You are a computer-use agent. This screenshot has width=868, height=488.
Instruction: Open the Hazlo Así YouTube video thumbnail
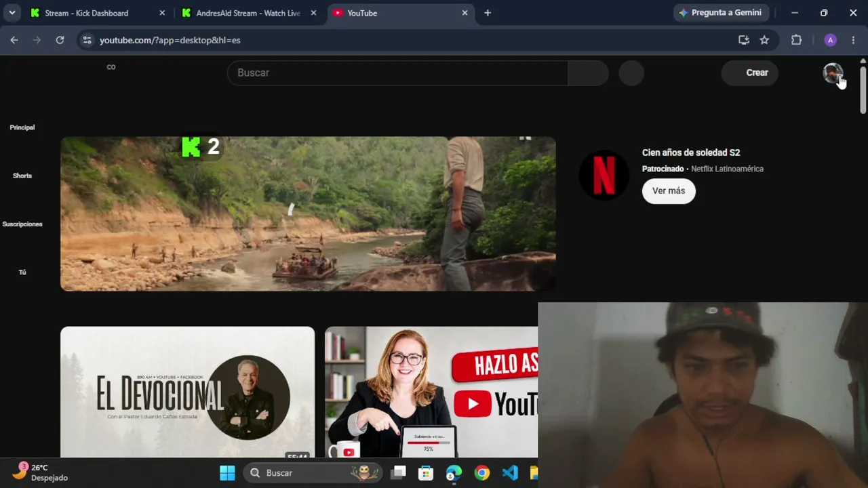(x=431, y=392)
